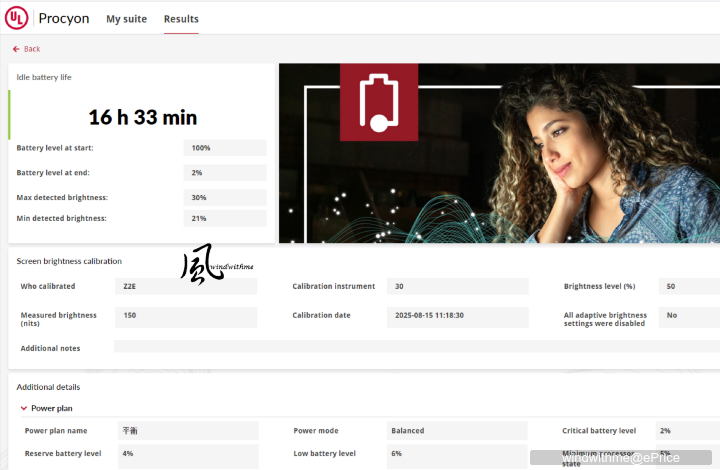Image resolution: width=720 pixels, height=470 pixels.
Task: Click the Power mode Balanced field
Action: [x=457, y=431]
